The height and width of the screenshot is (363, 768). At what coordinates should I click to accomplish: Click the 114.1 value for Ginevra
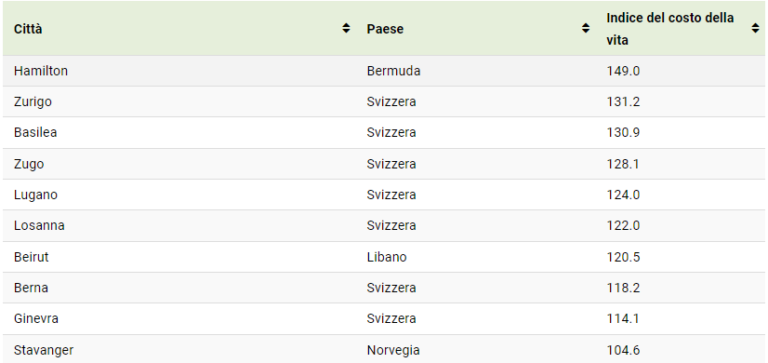pyautogui.click(x=623, y=318)
